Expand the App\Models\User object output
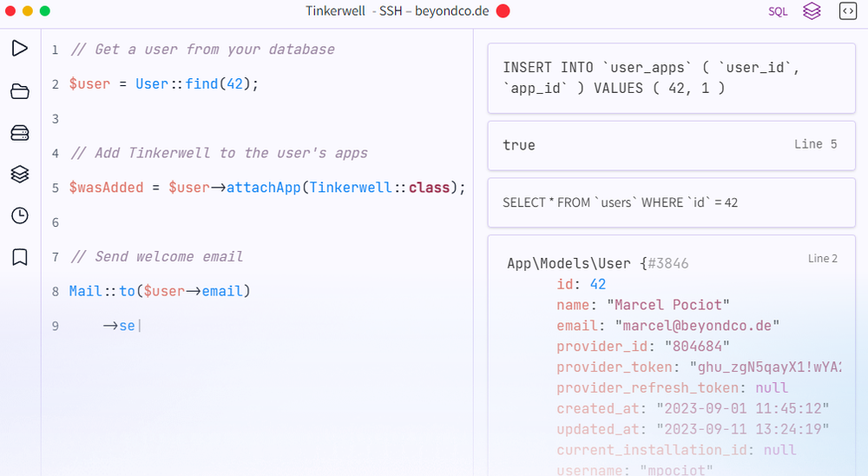 click(x=597, y=262)
